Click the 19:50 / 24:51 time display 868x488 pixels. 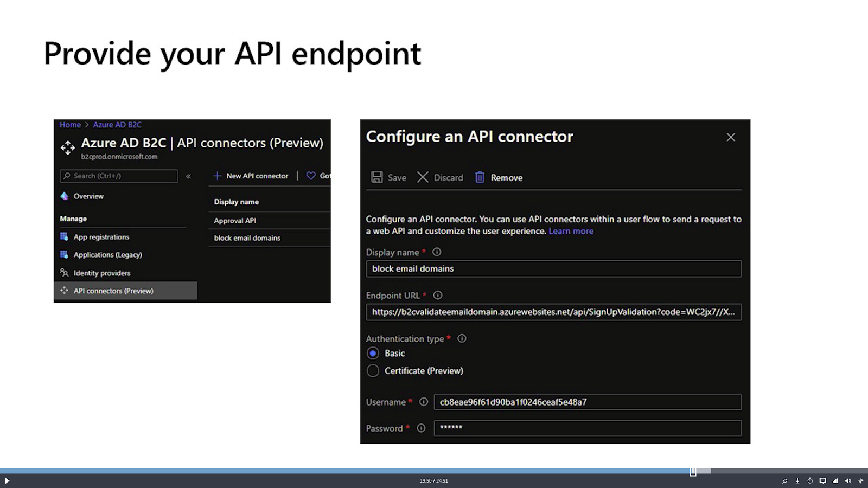434,480
